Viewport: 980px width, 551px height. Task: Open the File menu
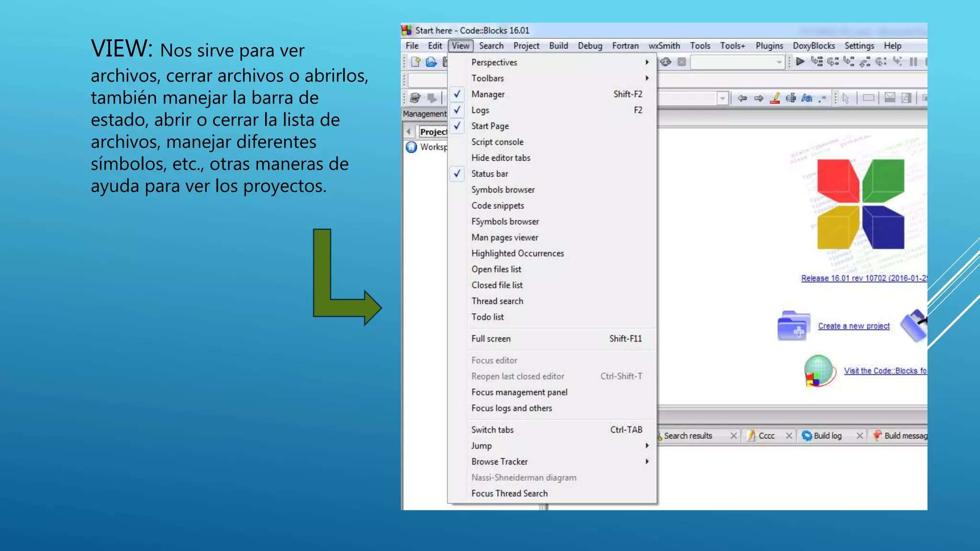point(412,45)
